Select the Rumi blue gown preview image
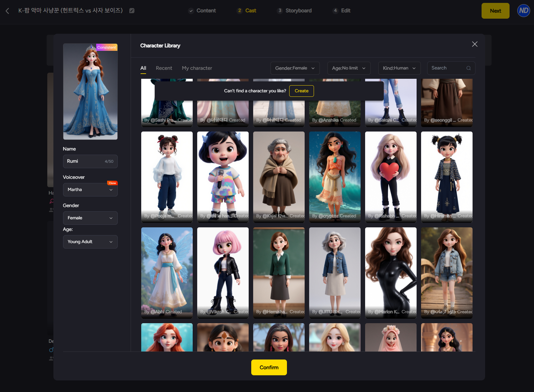Image resolution: width=534 pixels, height=392 pixels. (x=90, y=92)
